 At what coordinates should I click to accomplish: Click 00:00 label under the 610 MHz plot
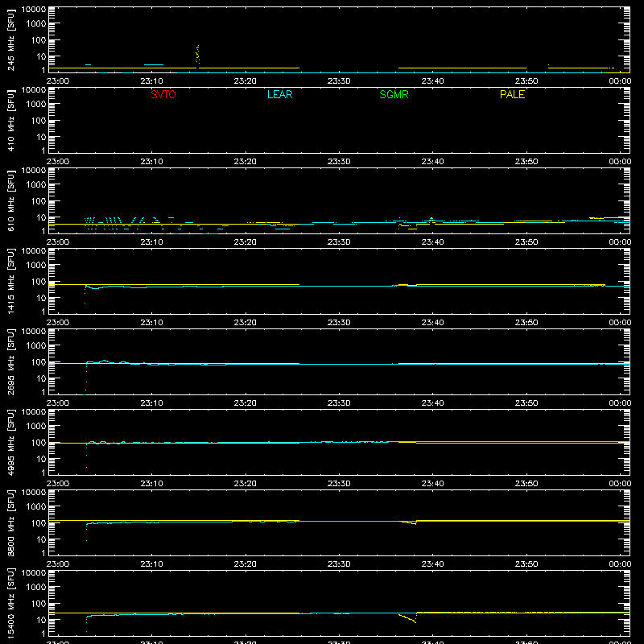pos(620,242)
